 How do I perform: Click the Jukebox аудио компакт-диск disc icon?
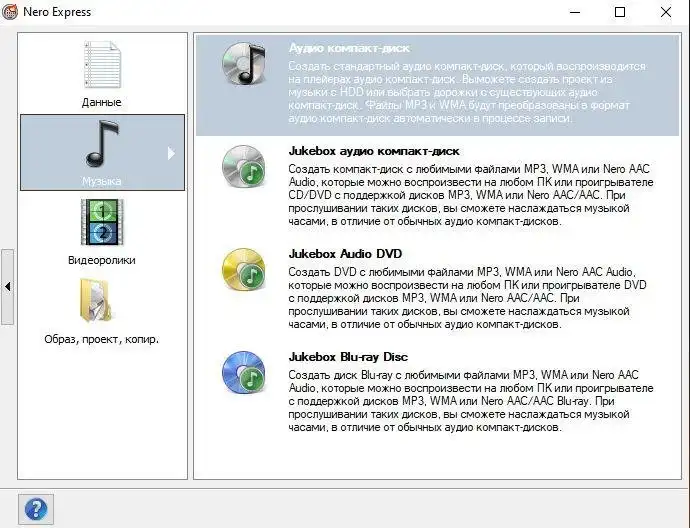click(x=244, y=166)
